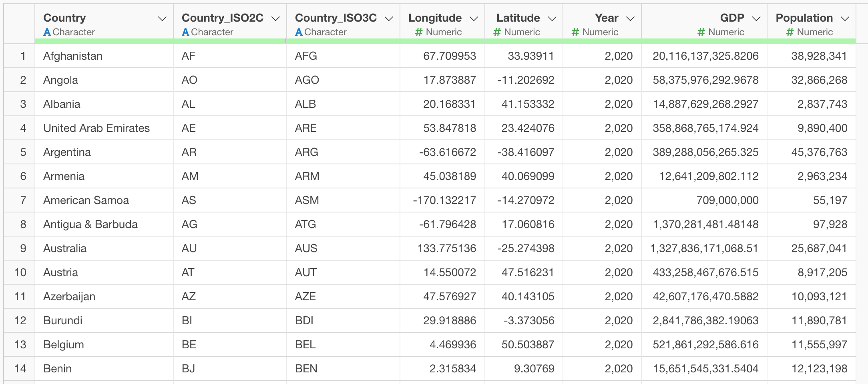Open the Year column dropdown chevron
868x384 pixels.
(x=631, y=19)
